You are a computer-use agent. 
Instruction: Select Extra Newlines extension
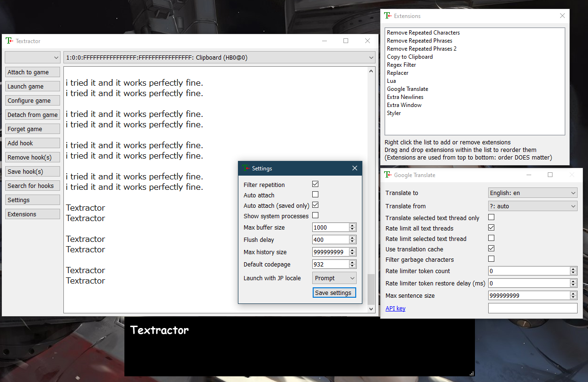click(x=405, y=97)
